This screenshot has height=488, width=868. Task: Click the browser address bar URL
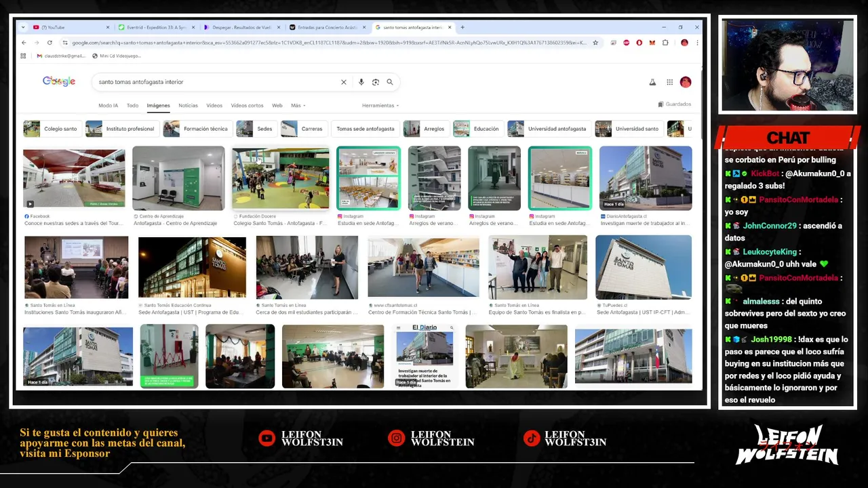click(x=329, y=43)
